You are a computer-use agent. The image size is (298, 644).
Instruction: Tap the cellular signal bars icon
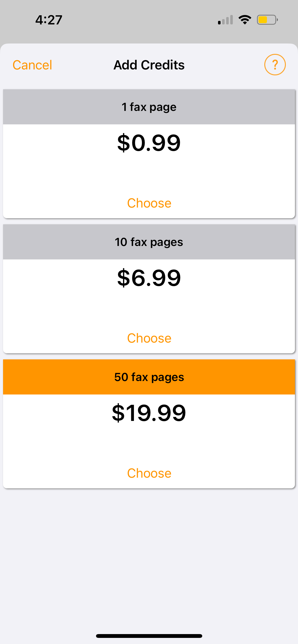tap(225, 20)
